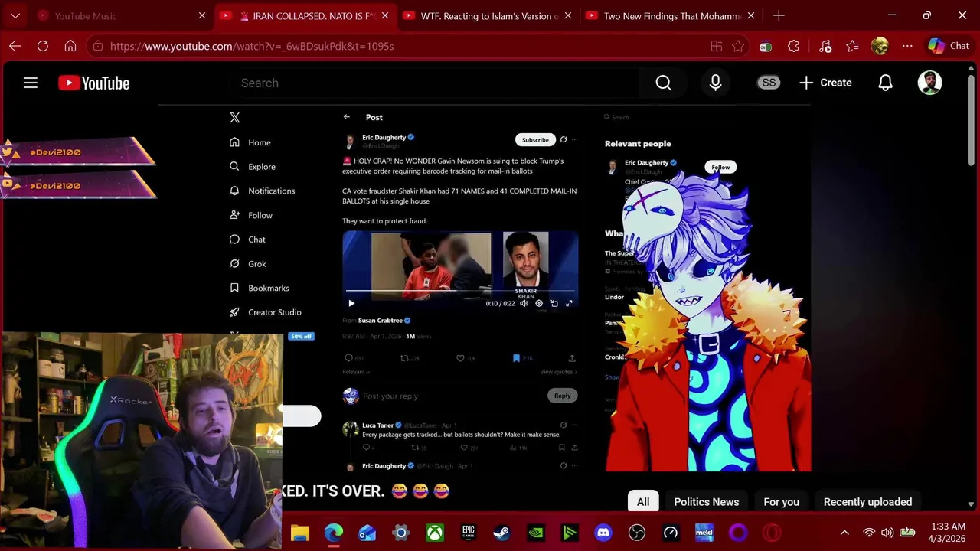Open split screen from the address bar

pyautogui.click(x=717, y=46)
